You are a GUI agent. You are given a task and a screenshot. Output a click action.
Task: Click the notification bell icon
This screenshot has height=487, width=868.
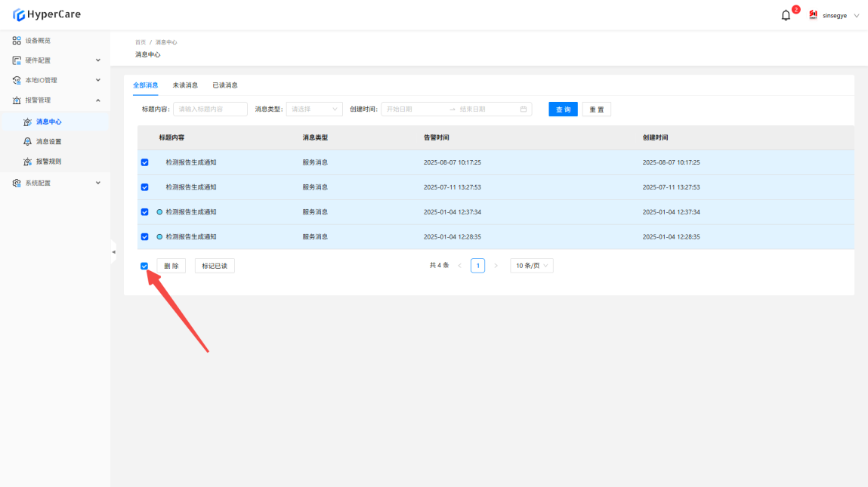[x=786, y=15]
